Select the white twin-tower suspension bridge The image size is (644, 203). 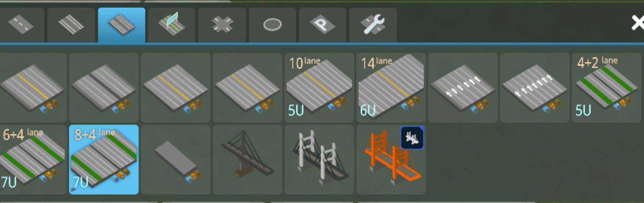319,159
